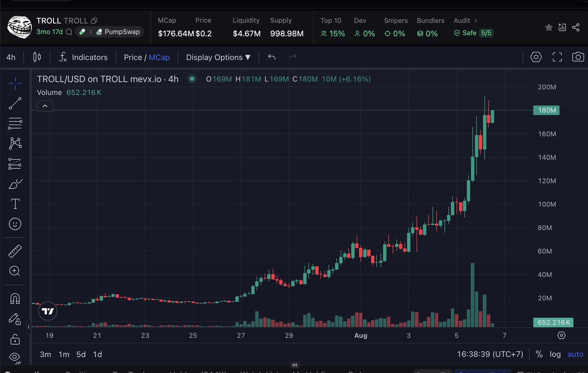Open the forecasting and measurement tools

pos(15,164)
